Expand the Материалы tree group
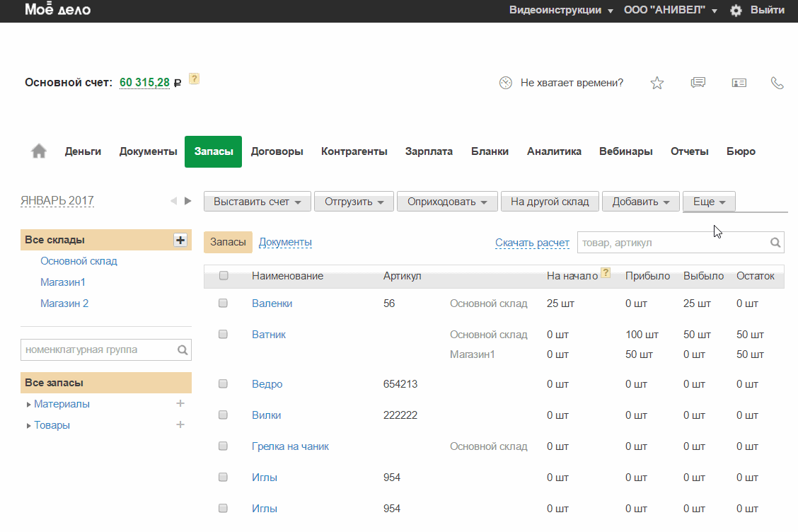Image resolution: width=798 pixels, height=532 pixels. click(x=29, y=405)
